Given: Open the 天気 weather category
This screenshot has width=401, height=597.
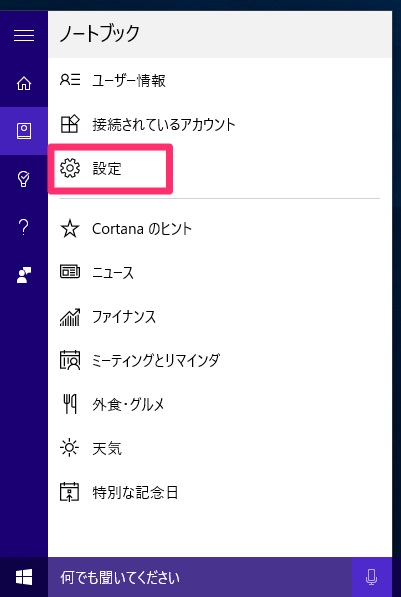Looking at the screenshot, I should pyautogui.click(x=220, y=448).
